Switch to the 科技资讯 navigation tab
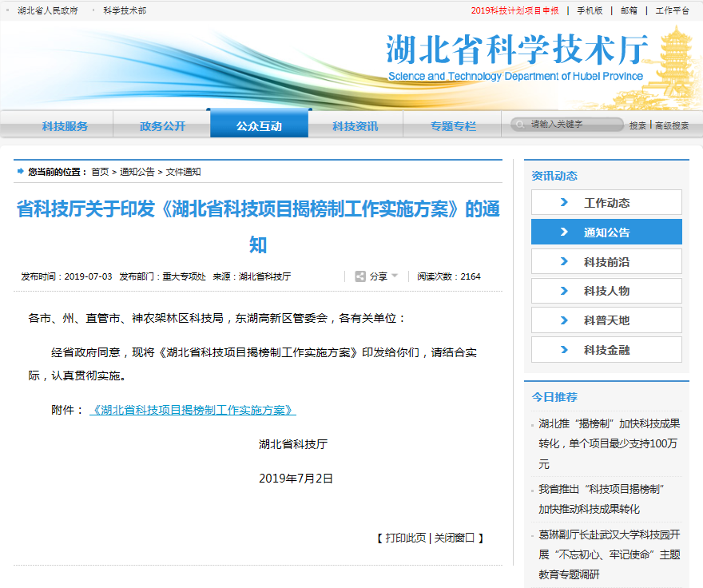 [x=355, y=126]
